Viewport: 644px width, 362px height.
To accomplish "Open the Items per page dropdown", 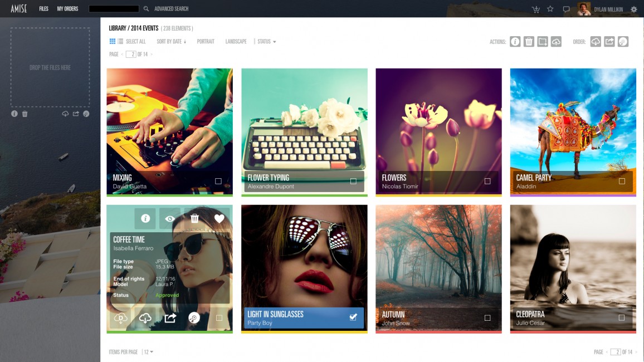I will pos(148,352).
